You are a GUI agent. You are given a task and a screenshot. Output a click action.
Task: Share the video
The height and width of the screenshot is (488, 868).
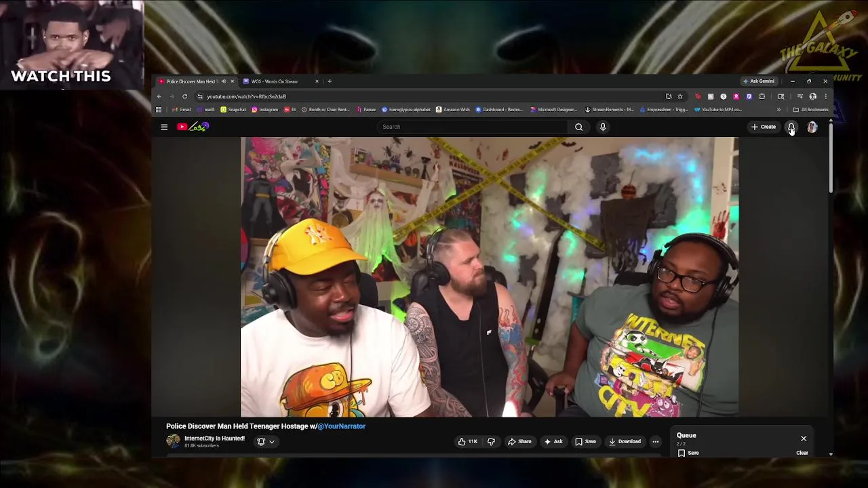(x=519, y=441)
